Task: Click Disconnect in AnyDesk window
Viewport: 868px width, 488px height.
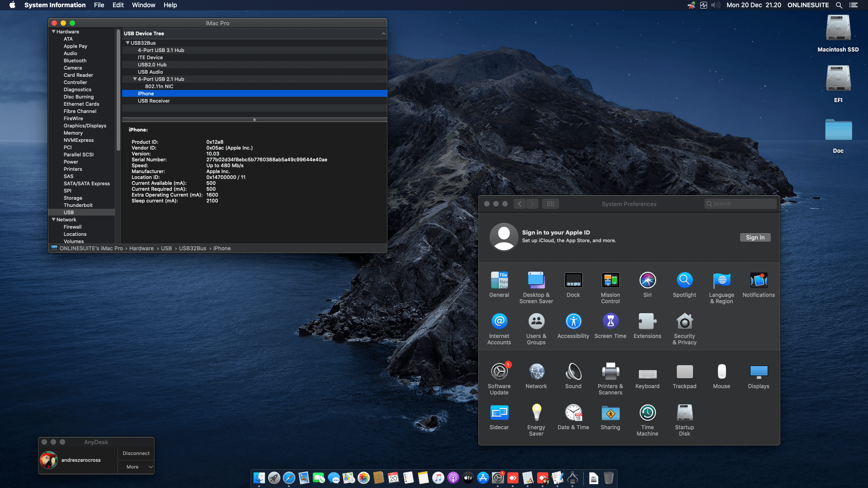Action: pos(136,453)
